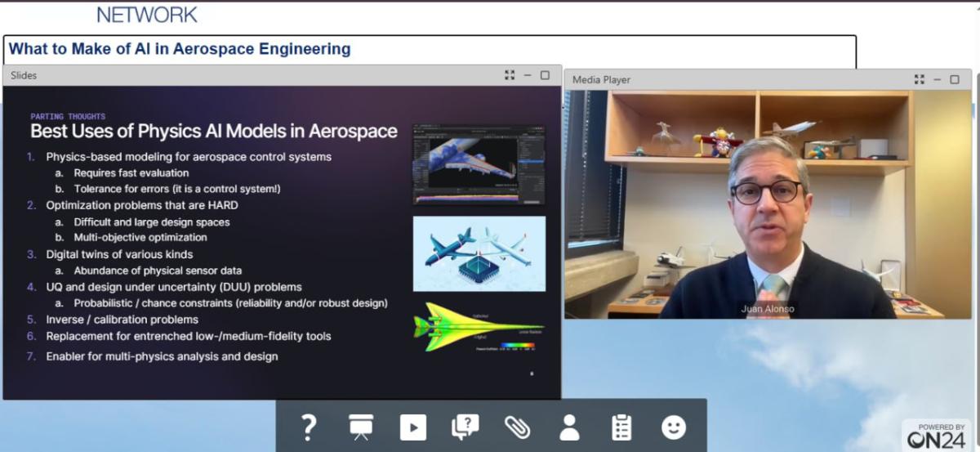Open the paperclip resources widget
The width and height of the screenshot is (980, 452).
[x=517, y=427]
